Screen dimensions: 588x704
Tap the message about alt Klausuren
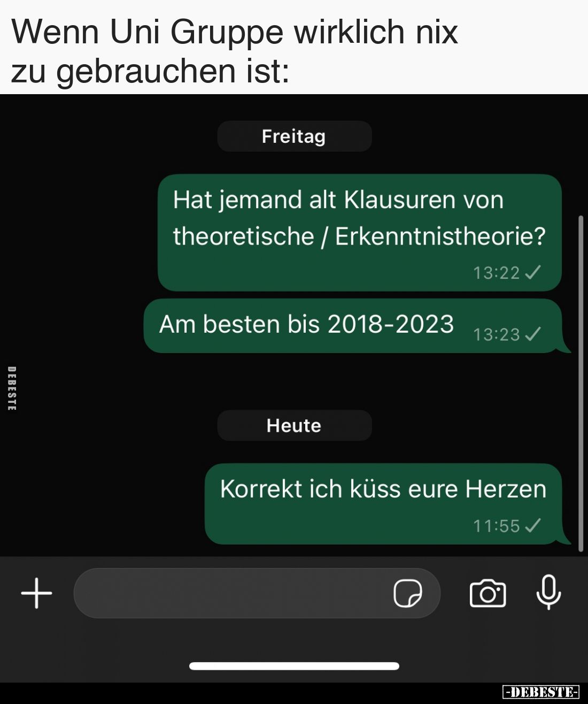(359, 233)
